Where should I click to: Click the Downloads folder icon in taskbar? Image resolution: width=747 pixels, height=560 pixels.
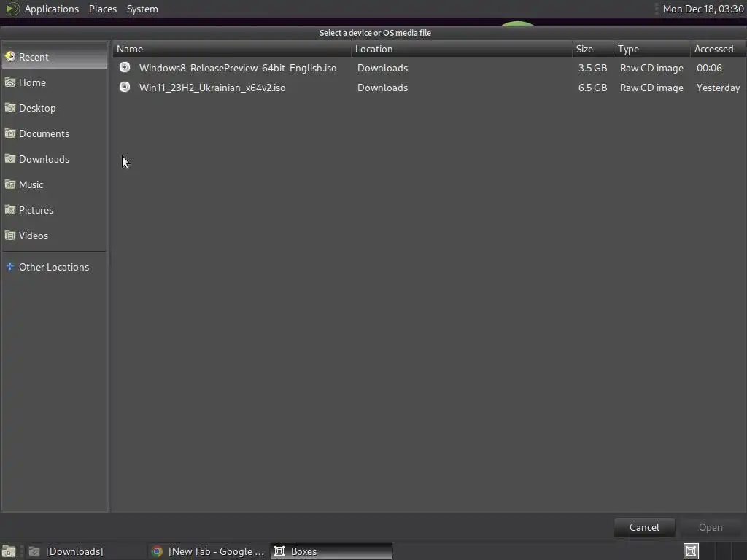click(34, 551)
